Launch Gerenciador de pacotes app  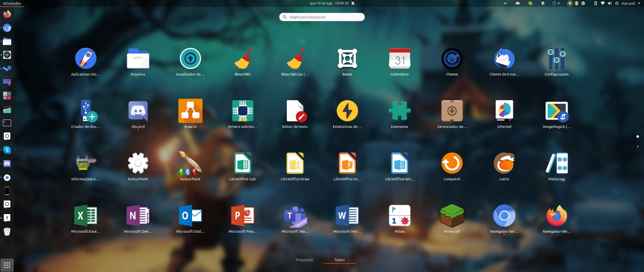click(x=452, y=111)
